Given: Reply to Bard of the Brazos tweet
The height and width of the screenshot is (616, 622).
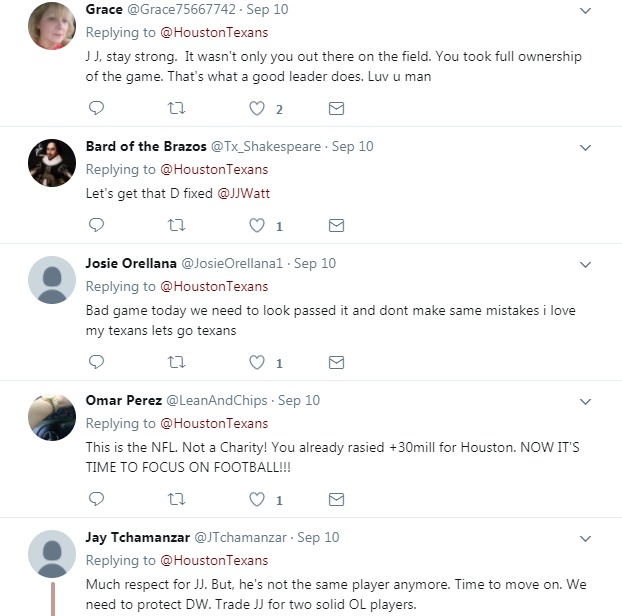Looking at the screenshot, I should pyautogui.click(x=96, y=225).
